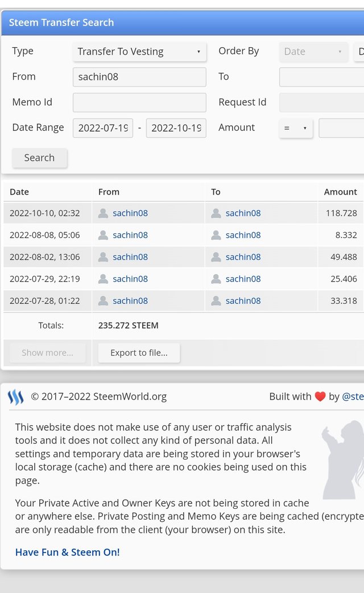Click the To avatar icon in the 2022-07-28 row

tap(216, 301)
